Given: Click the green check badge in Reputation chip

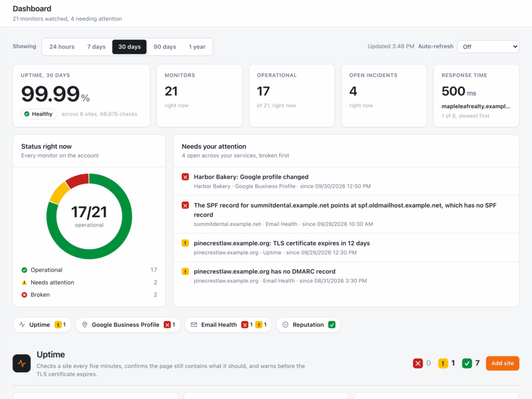Looking at the screenshot, I should [x=332, y=325].
